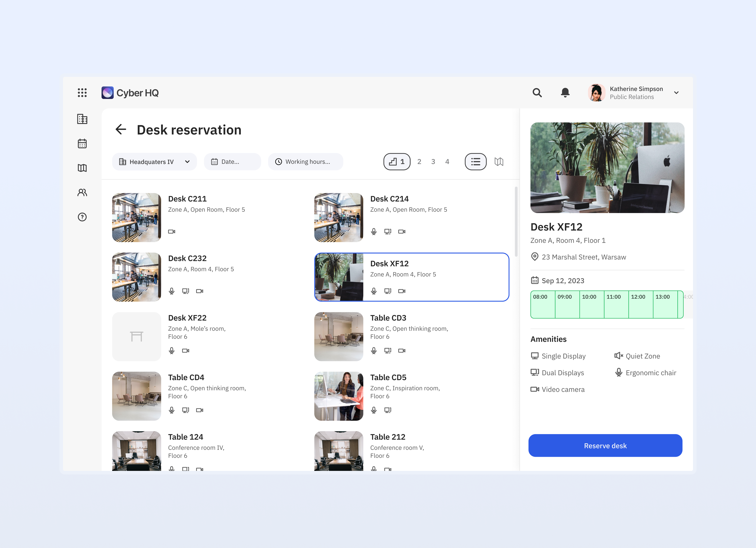The height and width of the screenshot is (548, 756).
Task: Click the Desk XF12 detail photo
Action: pyautogui.click(x=607, y=167)
